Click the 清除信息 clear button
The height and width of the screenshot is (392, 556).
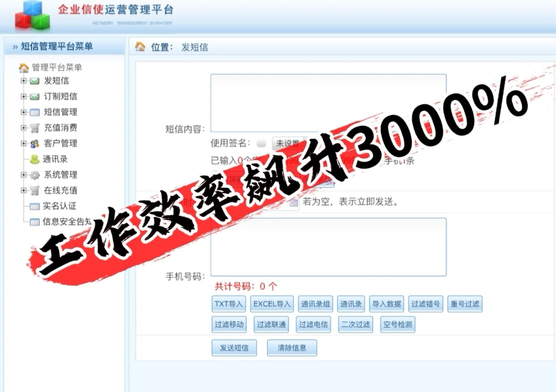291,348
